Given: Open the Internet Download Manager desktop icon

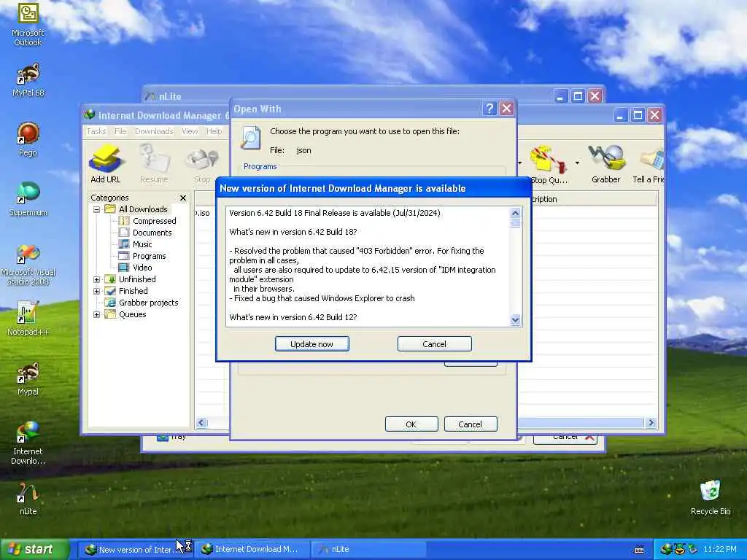Looking at the screenshot, I should 28,443.
